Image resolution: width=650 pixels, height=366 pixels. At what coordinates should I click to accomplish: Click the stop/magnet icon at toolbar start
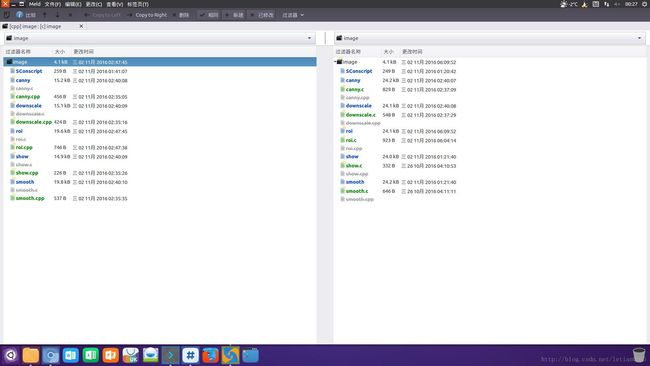(x=7, y=15)
